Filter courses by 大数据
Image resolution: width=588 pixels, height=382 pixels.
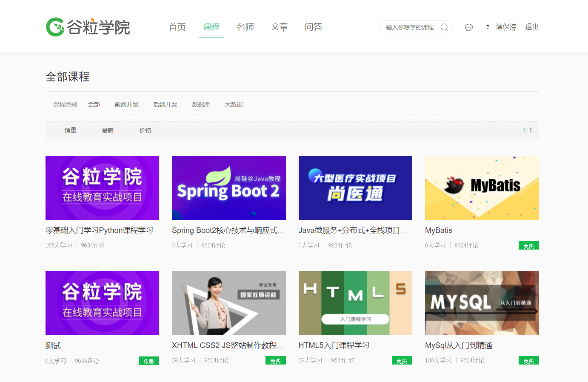pyautogui.click(x=234, y=104)
